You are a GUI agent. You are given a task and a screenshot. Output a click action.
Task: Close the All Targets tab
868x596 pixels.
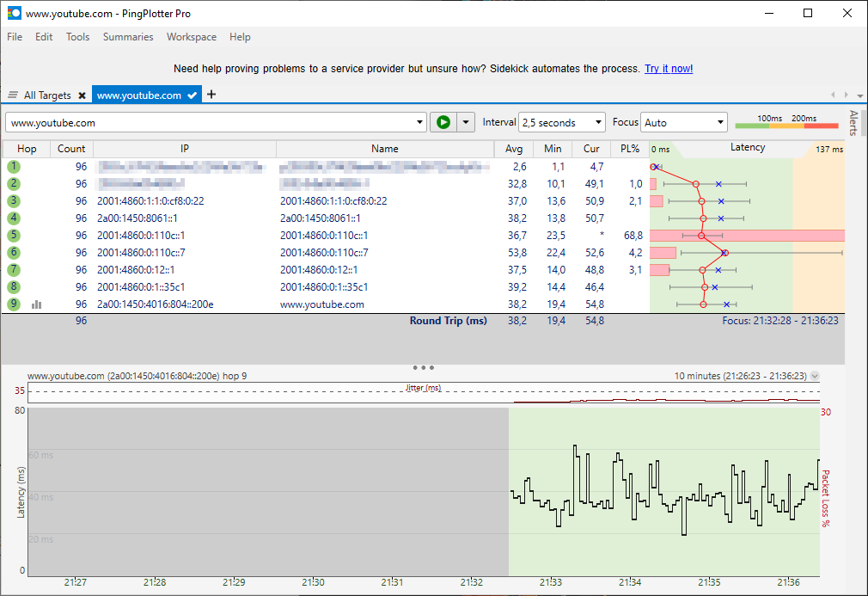pos(82,95)
